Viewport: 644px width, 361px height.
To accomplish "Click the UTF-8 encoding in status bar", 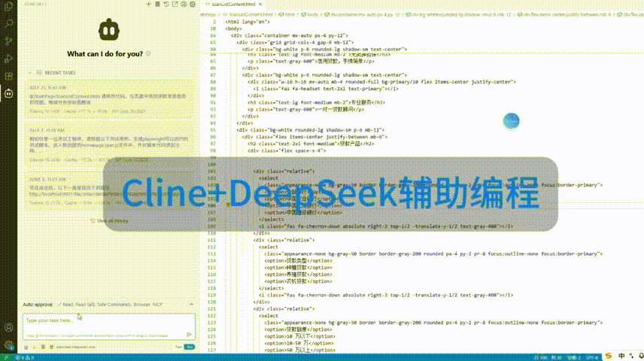I will 592,357.
